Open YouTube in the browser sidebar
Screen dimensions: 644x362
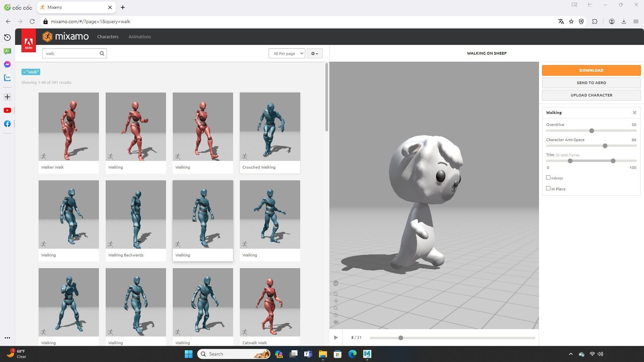click(7, 110)
